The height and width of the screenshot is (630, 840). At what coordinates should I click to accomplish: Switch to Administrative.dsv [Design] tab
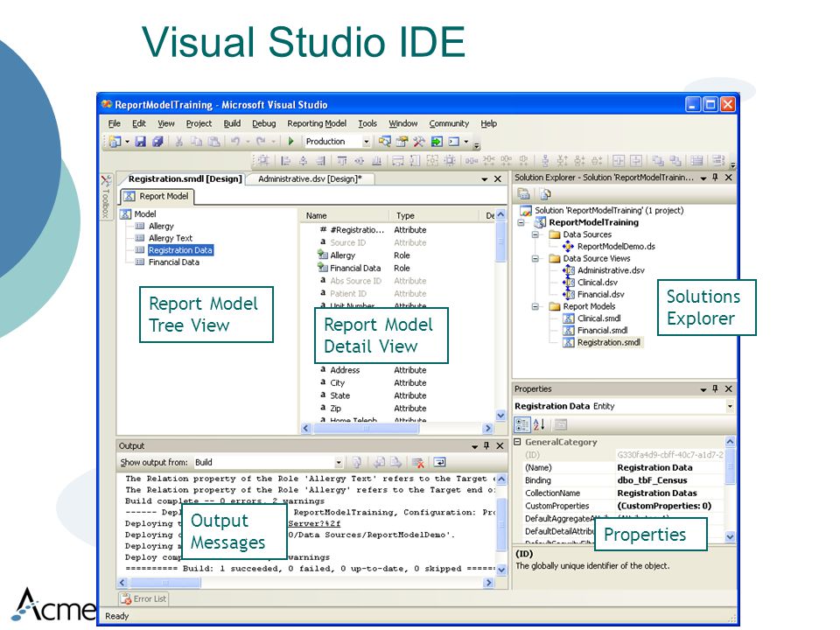(310, 178)
